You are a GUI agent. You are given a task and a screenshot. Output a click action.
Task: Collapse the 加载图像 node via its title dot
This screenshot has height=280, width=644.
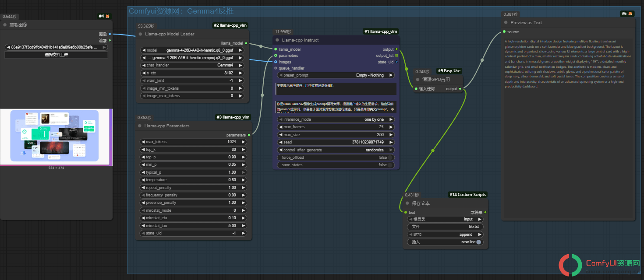(5, 25)
